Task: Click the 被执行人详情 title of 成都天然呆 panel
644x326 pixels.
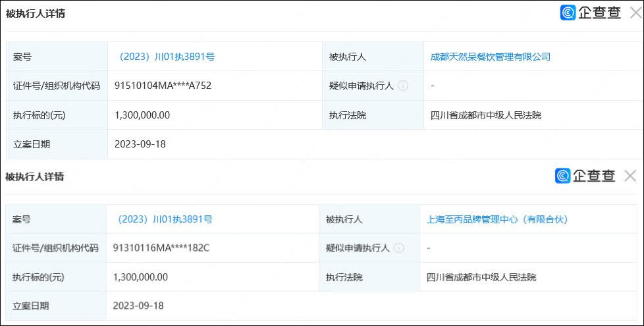Action: 36,13
